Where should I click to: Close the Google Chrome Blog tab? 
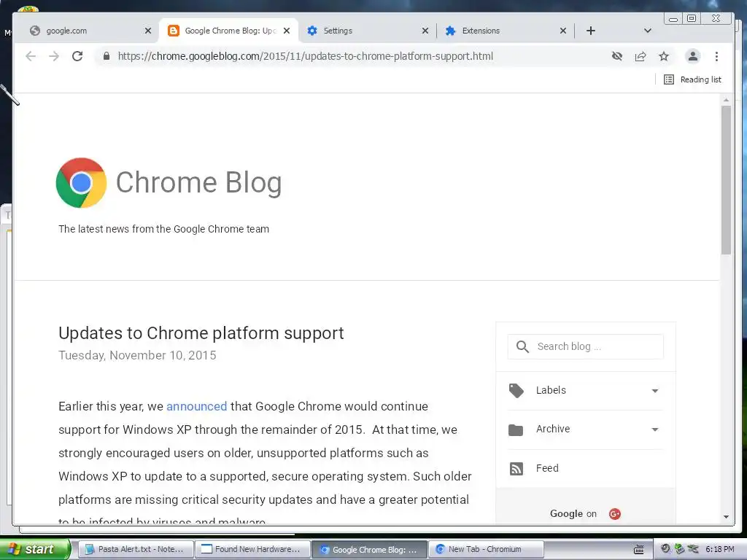pyautogui.click(x=287, y=31)
